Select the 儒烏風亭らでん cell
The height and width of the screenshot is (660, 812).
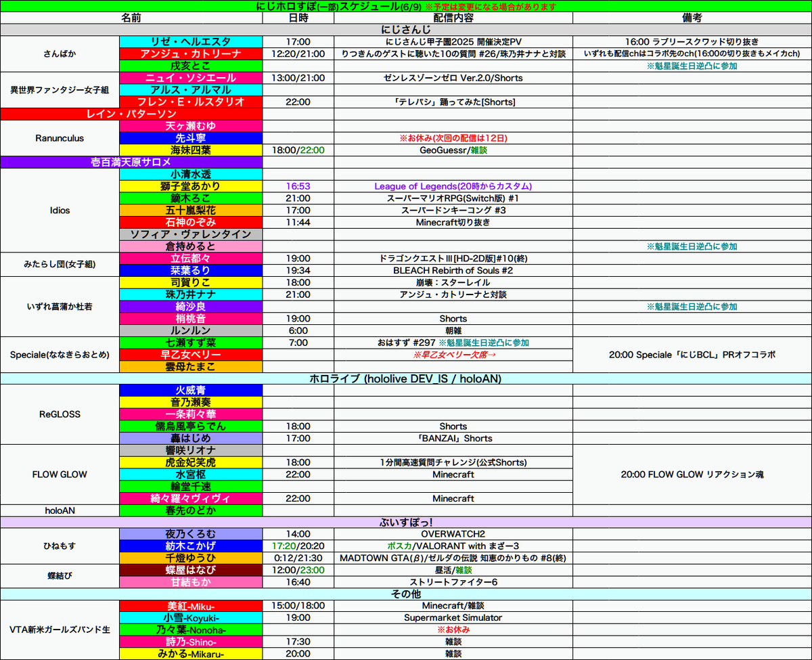point(191,426)
